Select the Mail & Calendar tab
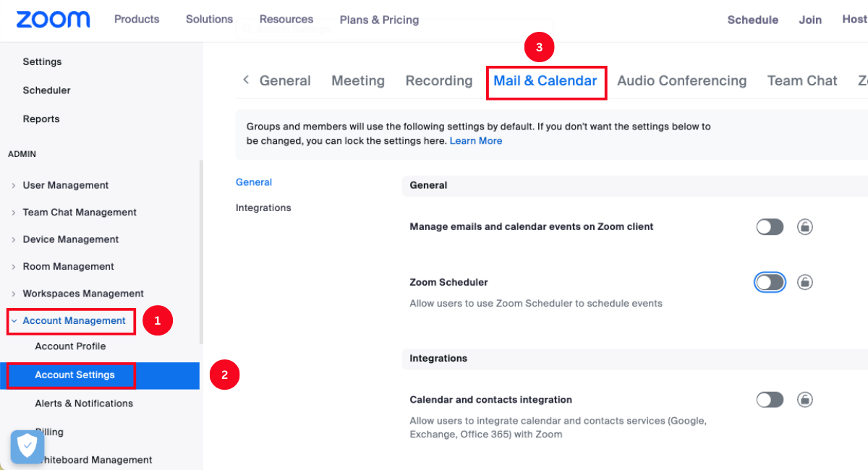 click(x=545, y=81)
